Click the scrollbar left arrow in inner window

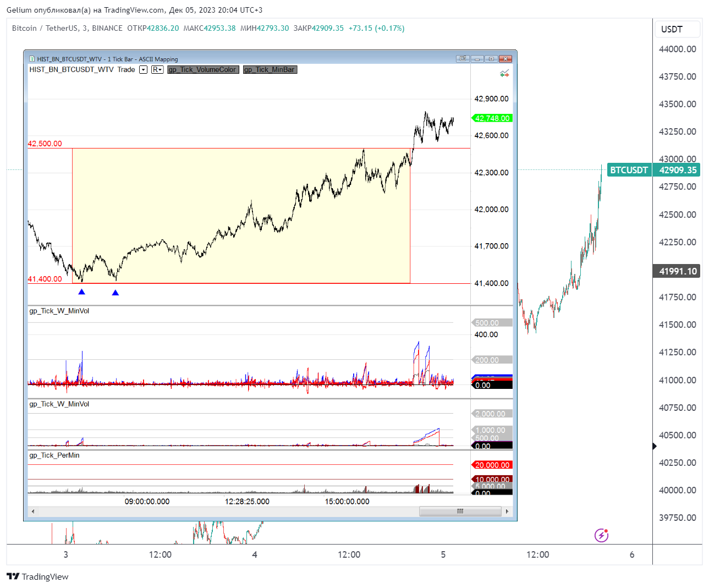(33, 512)
